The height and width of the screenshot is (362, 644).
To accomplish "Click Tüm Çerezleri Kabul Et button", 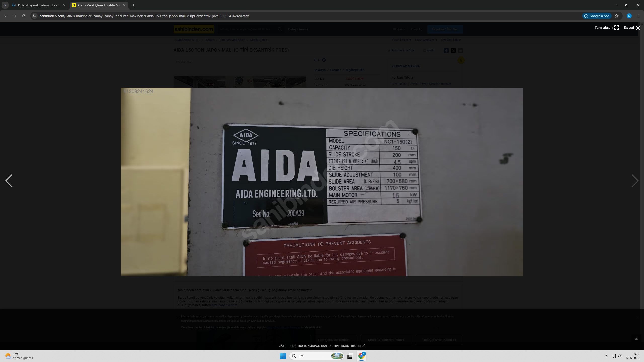I will 439,340.
